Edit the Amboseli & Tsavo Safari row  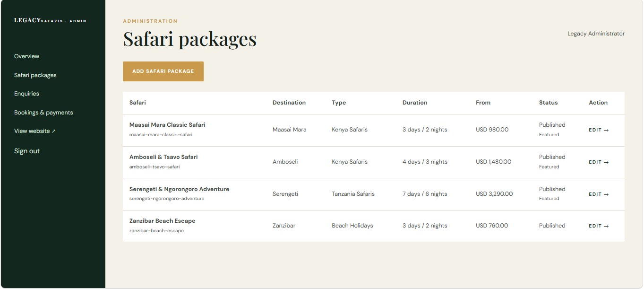(x=599, y=162)
